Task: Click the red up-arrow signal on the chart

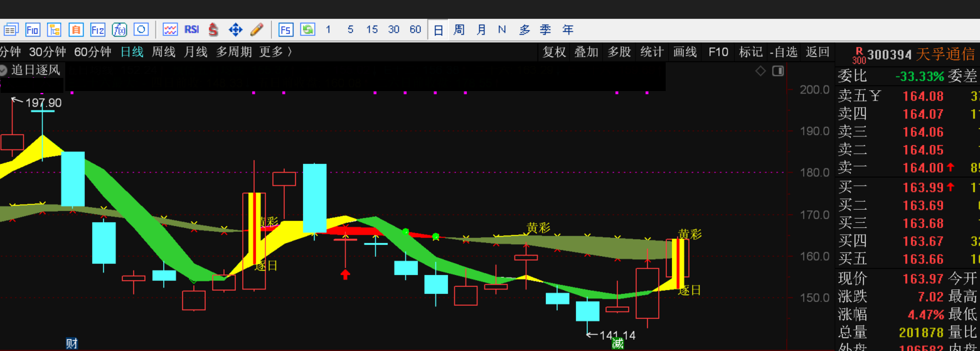Action: 345,274
